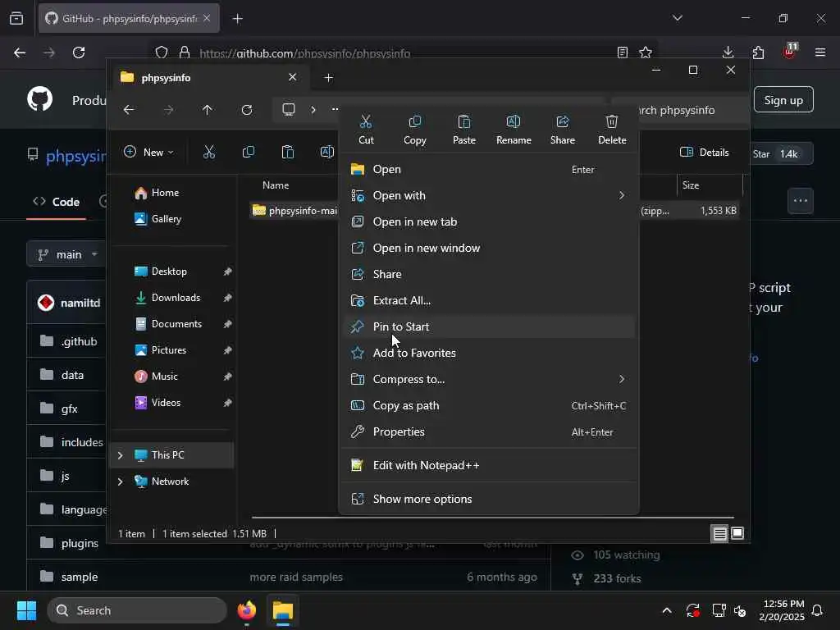Click the Explorer toolbar Copy icon
This screenshot has height=630, width=840.
248,153
